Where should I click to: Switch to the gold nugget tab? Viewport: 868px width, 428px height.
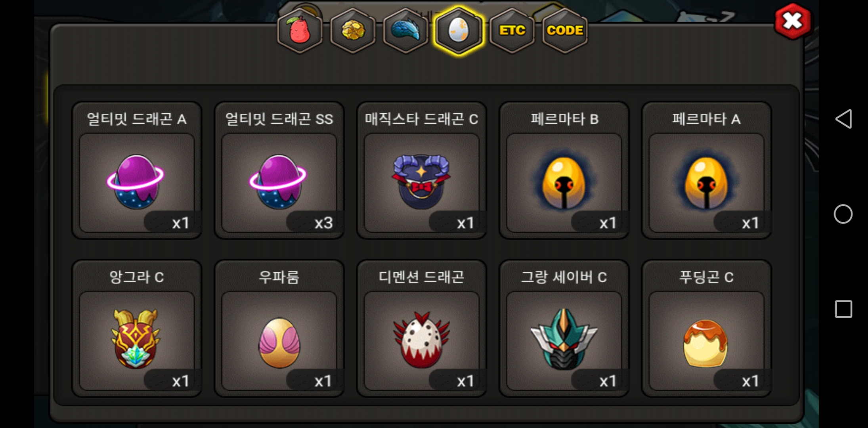pos(352,31)
